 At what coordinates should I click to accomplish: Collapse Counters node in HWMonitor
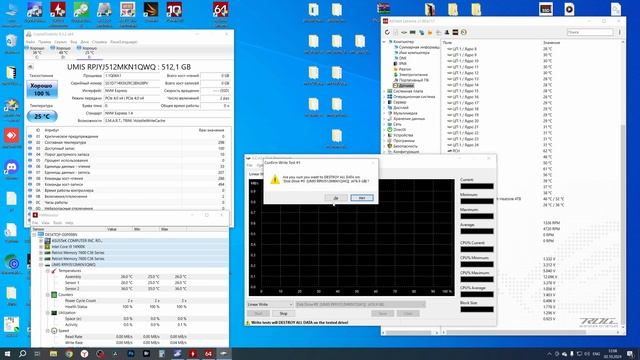point(47,295)
